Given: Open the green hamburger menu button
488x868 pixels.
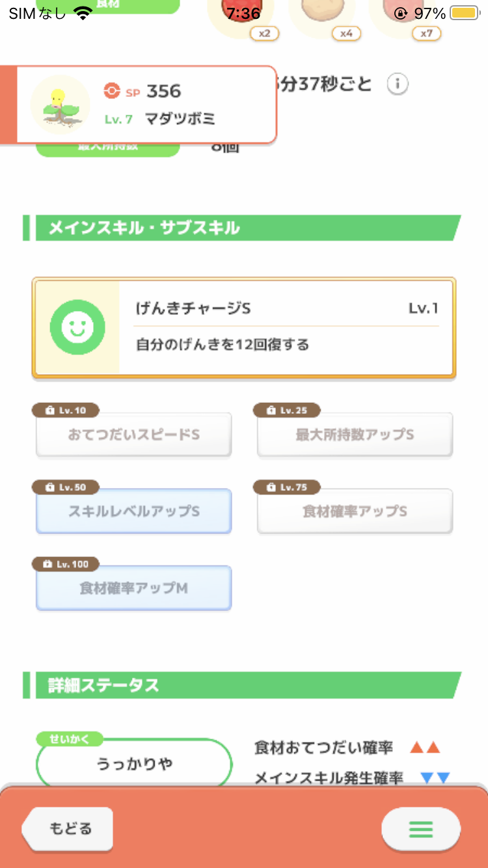Looking at the screenshot, I should [421, 829].
